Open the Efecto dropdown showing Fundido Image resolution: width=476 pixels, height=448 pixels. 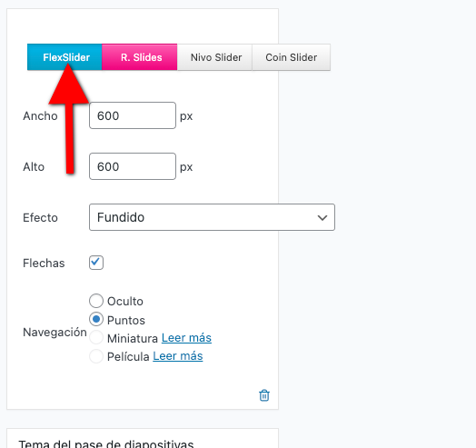[212, 217]
